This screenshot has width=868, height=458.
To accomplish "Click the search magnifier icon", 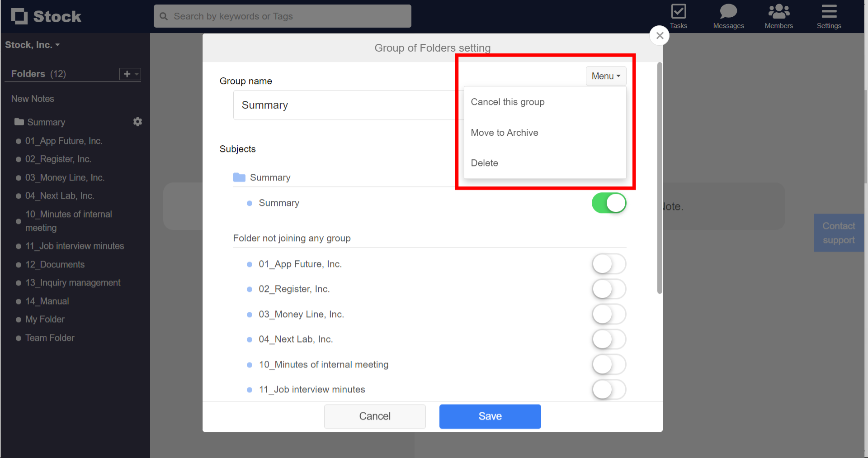I will pos(164,16).
